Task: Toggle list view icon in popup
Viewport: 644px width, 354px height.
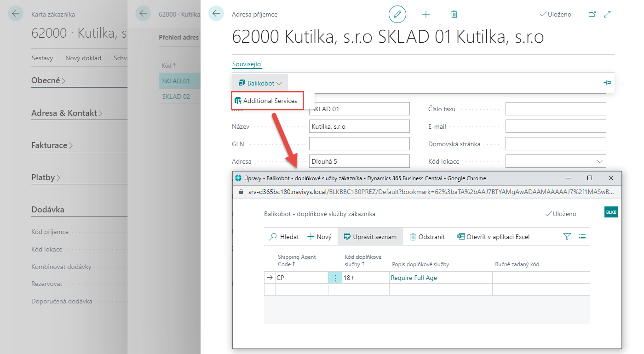Action: click(x=582, y=237)
